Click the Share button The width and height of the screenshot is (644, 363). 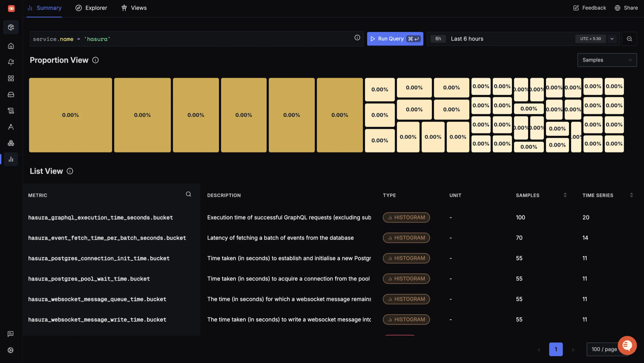(626, 8)
